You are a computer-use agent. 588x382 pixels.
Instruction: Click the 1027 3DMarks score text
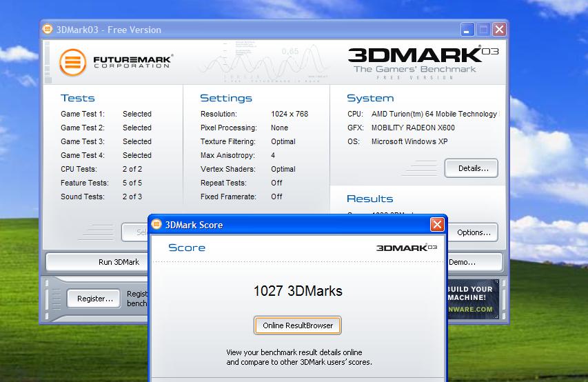(x=298, y=291)
